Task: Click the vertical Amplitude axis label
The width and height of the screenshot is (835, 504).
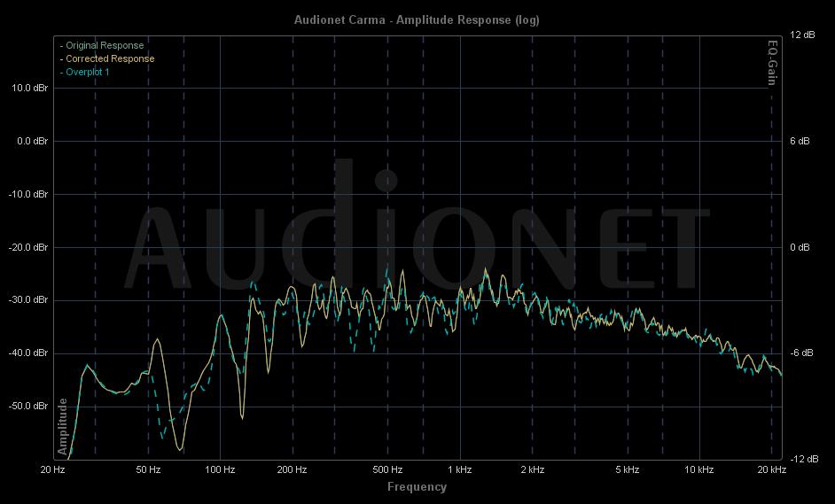Action: pos(63,426)
